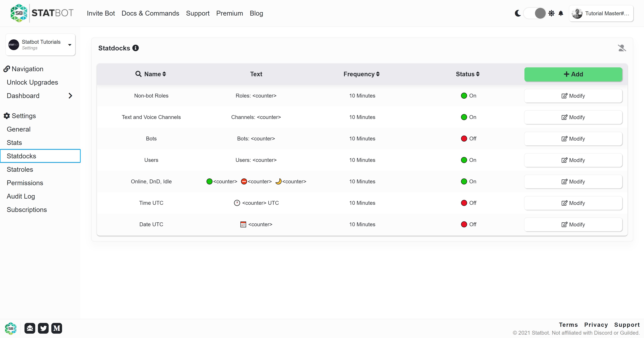This screenshot has width=644, height=338.
Task: Open the Statbot Tutorials server dropdown
Action: coord(40,45)
